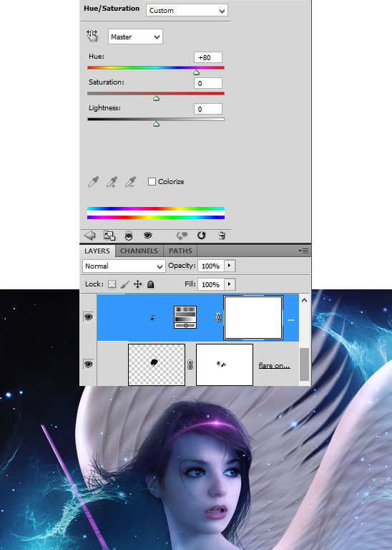Delete this adjustment layer trash icon

222,236
